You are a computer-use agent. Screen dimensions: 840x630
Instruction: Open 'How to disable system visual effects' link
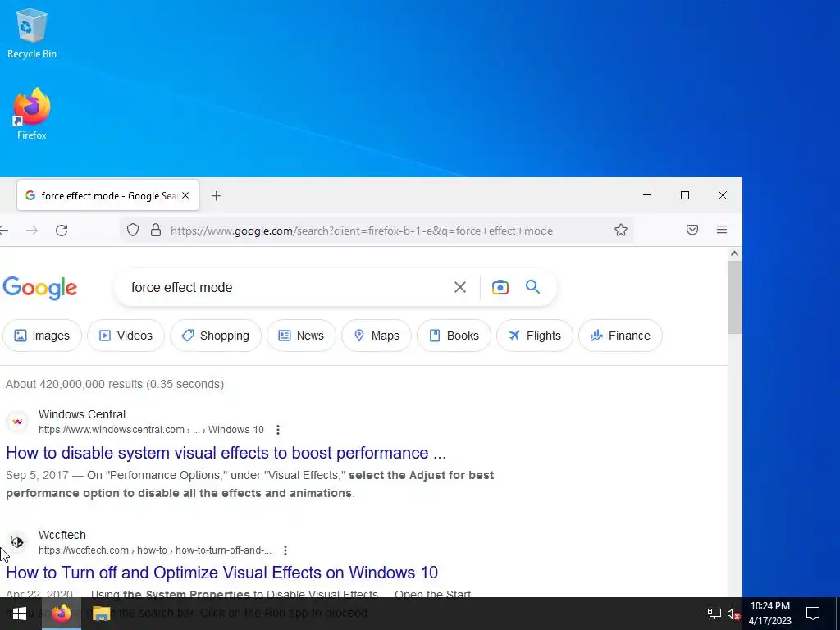(226, 453)
